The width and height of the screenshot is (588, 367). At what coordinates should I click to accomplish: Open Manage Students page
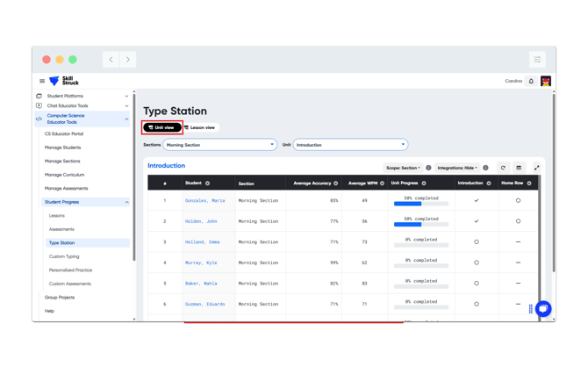pyautogui.click(x=62, y=148)
